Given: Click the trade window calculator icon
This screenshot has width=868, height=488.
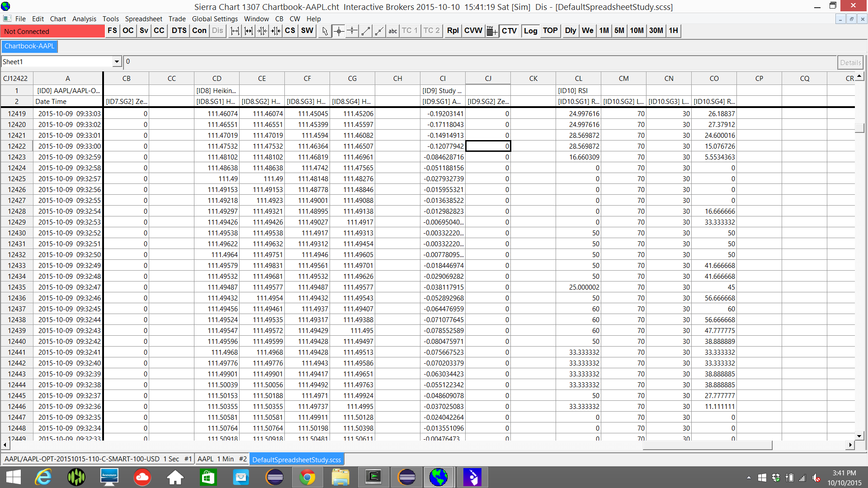Looking at the screenshot, I should 491,31.
